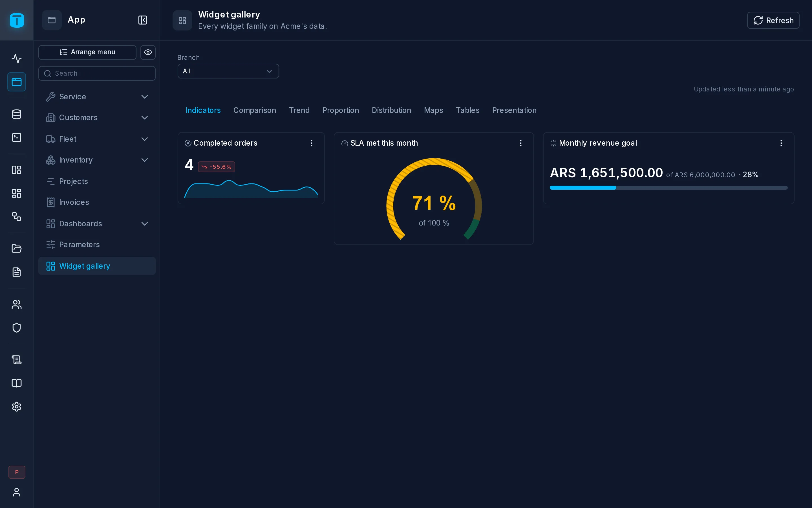Screen dimensions: 812x508
Task: Open the document file icon in rail
Action: (16, 272)
